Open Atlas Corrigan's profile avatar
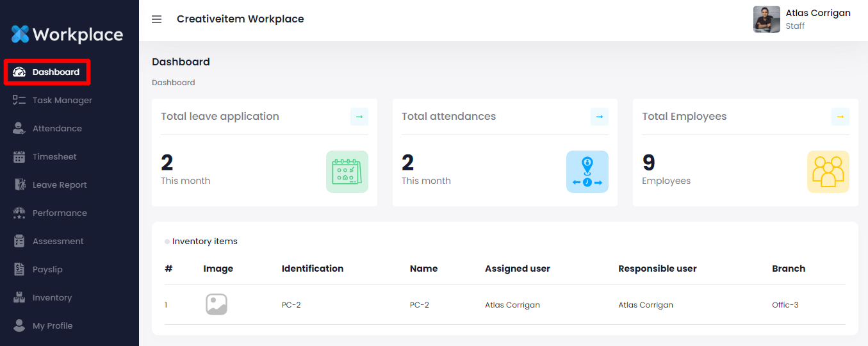Viewport: 868px width, 346px height. click(767, 19)
